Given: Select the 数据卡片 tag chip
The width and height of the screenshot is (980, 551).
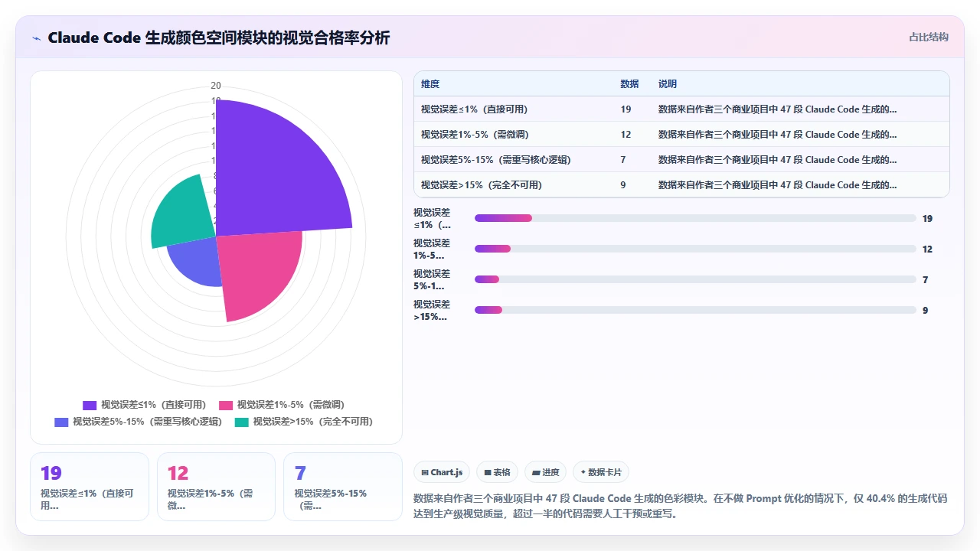Looking at the screenshot, I should click(x=601, y=472).
